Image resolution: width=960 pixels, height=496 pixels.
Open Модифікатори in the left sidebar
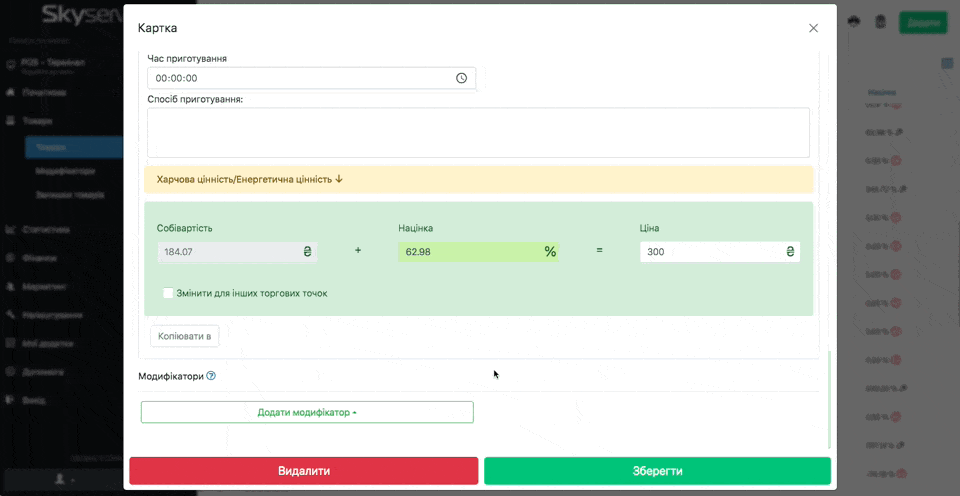[x=65, y=171]
